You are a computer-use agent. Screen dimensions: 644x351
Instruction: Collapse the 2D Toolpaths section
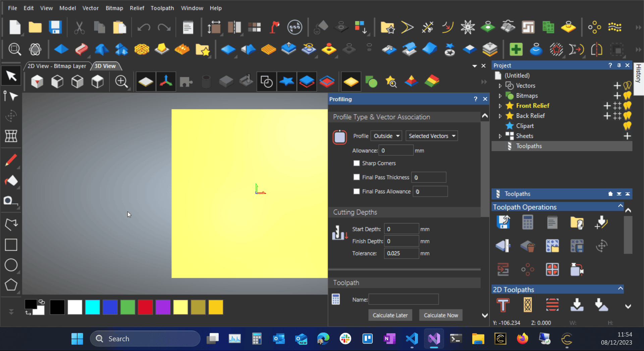620,289
